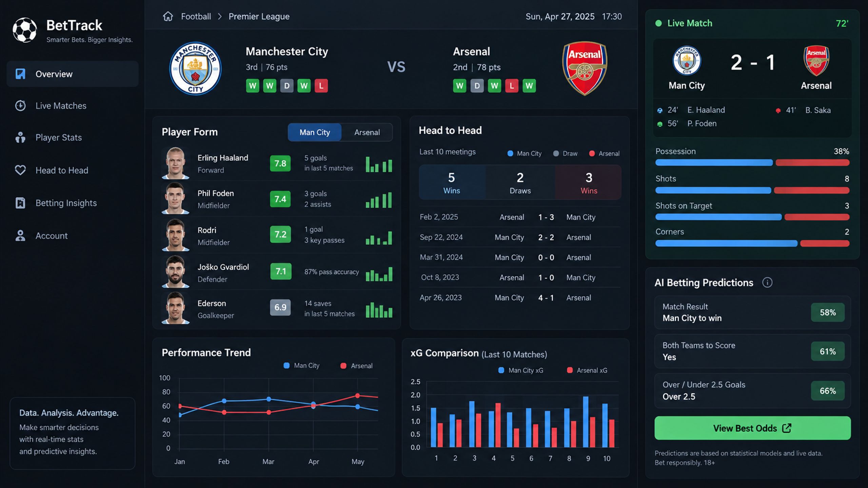This screenshot has width=868, height=488.
Task: Click the Arsenal crest in Live Match
Action: tap(816, 61)
